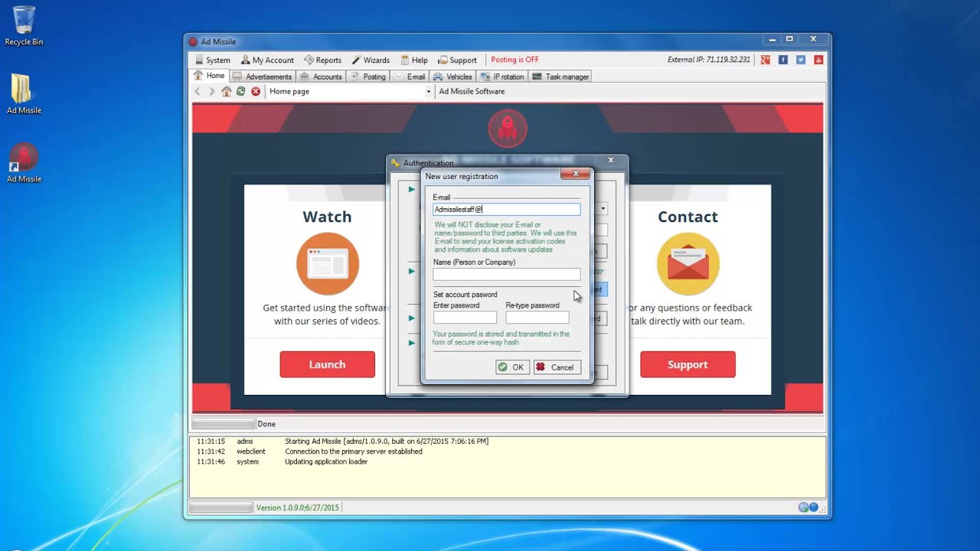Click the Contact envelope icon
Image resolution: width=980 pixels, height=551 pixels.
688,264
